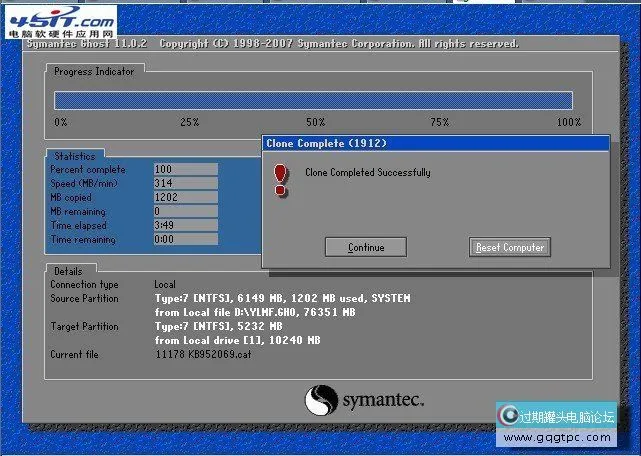Click the 'Progress Indicator' group label

pos(94,71)
